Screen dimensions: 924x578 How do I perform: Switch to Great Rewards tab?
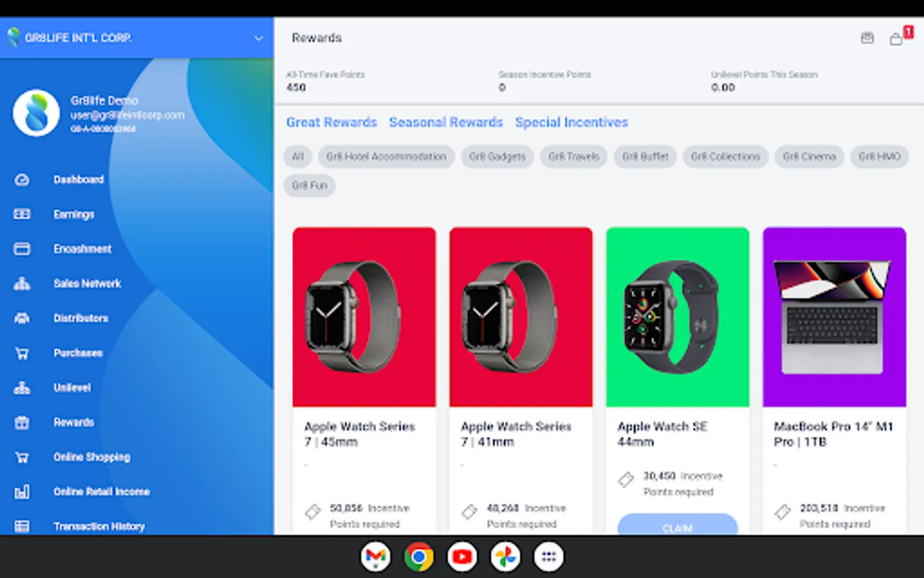pos(332,122)
